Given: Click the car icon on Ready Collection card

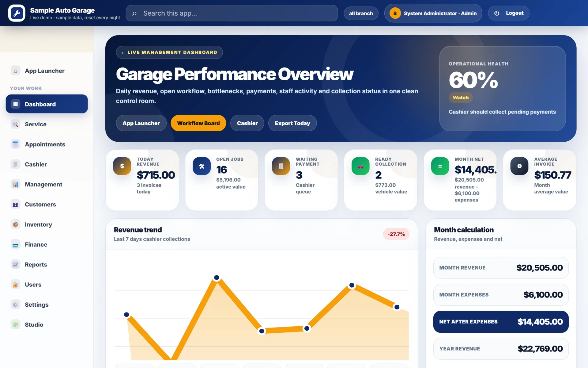Looking at the screenshot, I should [x=360, y=166].
